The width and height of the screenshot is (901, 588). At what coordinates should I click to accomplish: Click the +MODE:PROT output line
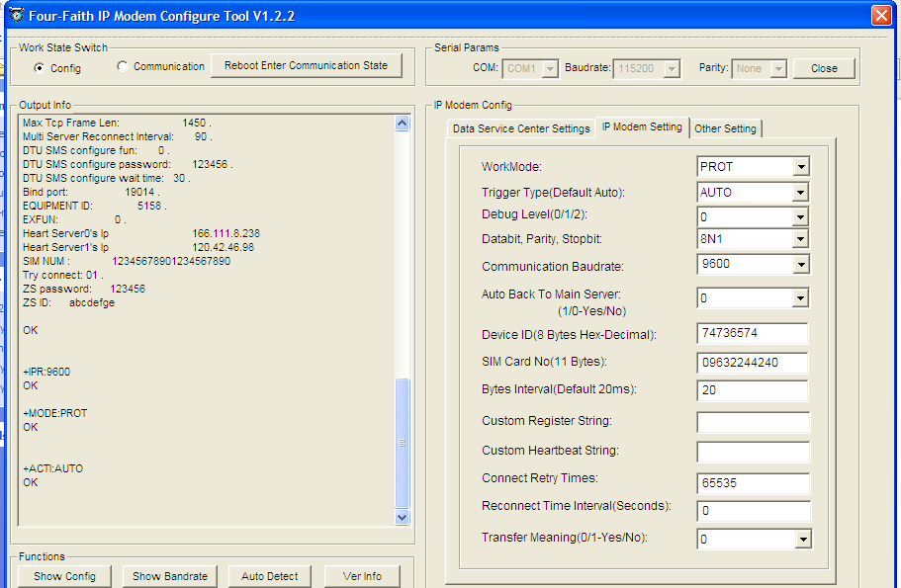pyautogui.click(x=55, y=413)
